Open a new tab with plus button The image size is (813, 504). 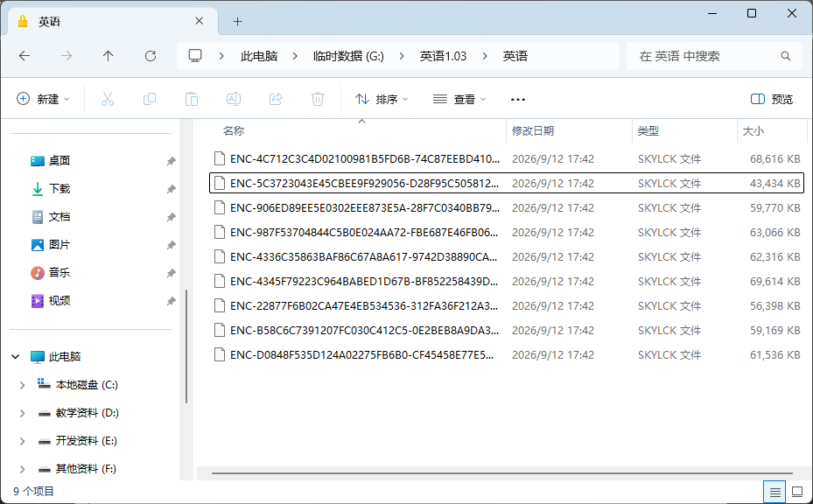[237, 21]
